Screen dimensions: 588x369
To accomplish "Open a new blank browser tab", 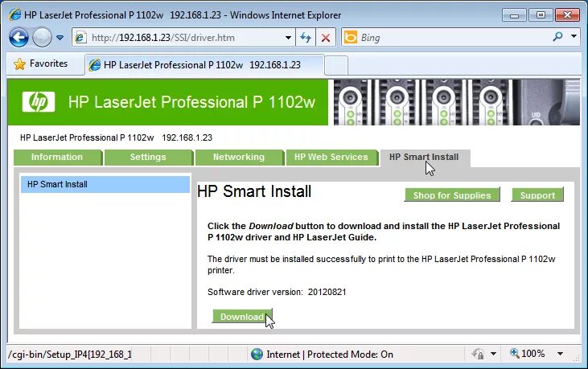I will click(x=336, y=66).
